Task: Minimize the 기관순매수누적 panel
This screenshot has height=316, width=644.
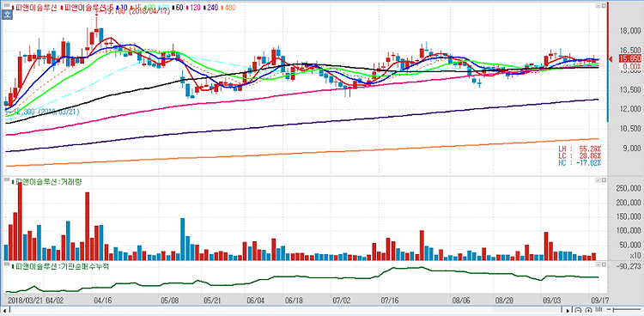Action: (598, 265)
